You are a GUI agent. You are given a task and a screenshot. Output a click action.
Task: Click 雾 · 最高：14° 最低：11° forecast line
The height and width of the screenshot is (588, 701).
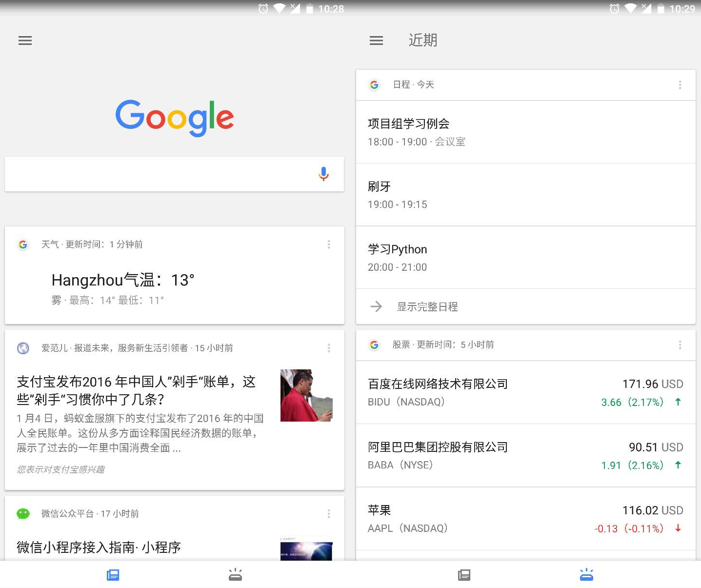(108, 301)
